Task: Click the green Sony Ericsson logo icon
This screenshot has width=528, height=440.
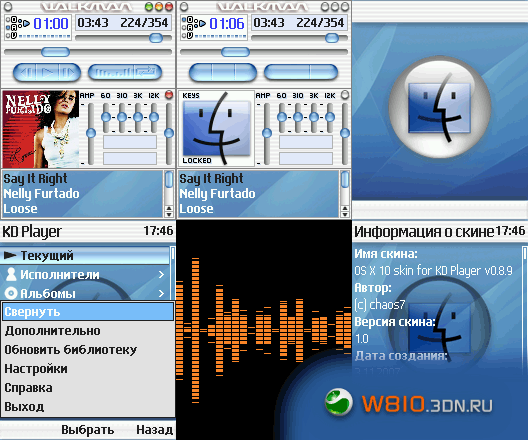Action: [x=339, y=402]
